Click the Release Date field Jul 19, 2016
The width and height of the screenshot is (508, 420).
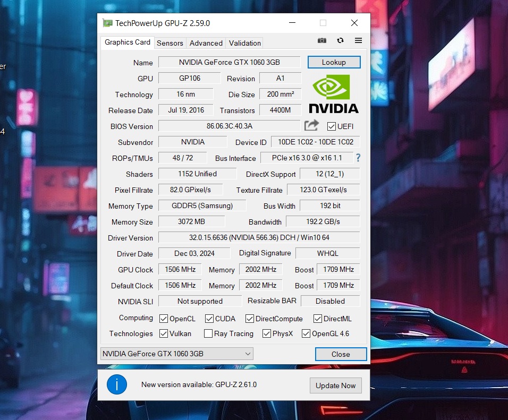[x=185, y=110]
